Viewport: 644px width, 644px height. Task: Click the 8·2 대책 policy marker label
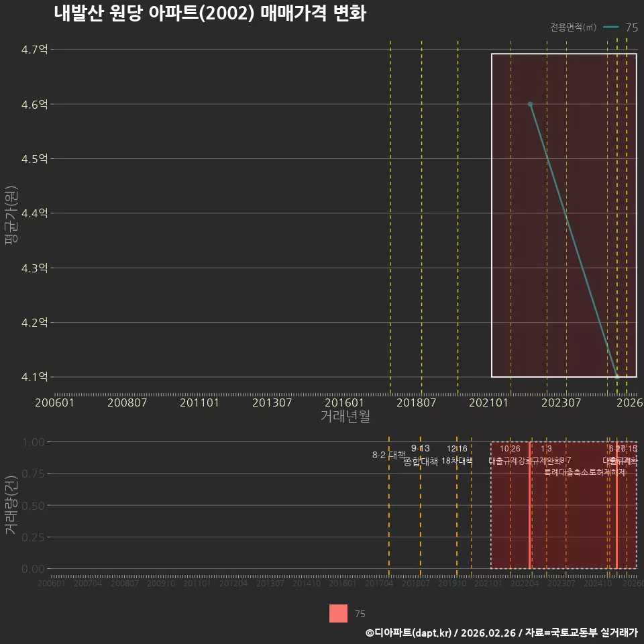tap(388, 455)
